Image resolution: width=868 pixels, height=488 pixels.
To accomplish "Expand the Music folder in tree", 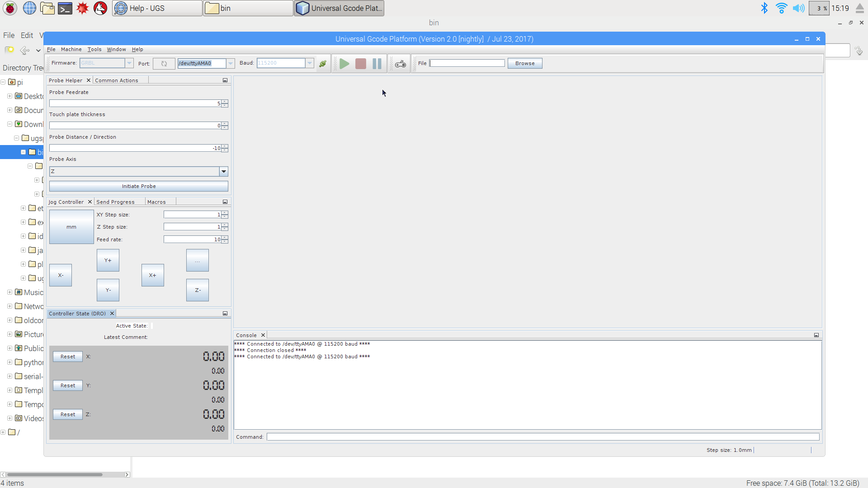I will (x=10, y=292).
